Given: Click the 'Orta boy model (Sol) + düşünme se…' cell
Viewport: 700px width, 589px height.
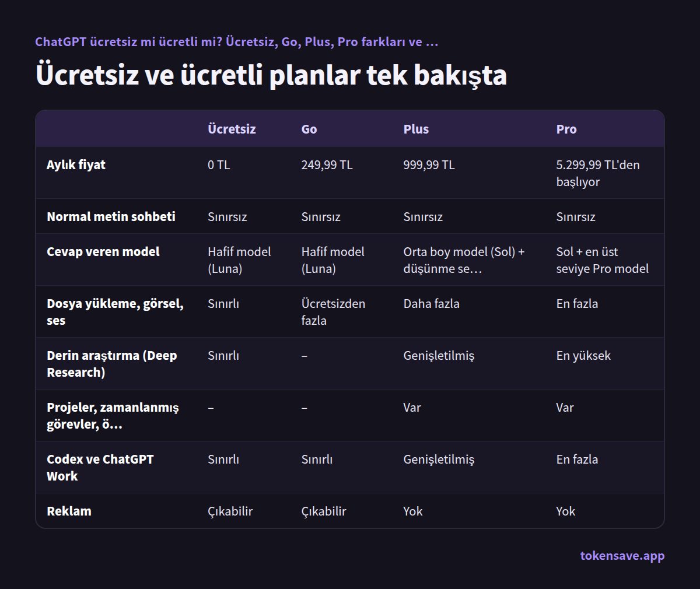Looking at the screenshot, I should point(464,260).
